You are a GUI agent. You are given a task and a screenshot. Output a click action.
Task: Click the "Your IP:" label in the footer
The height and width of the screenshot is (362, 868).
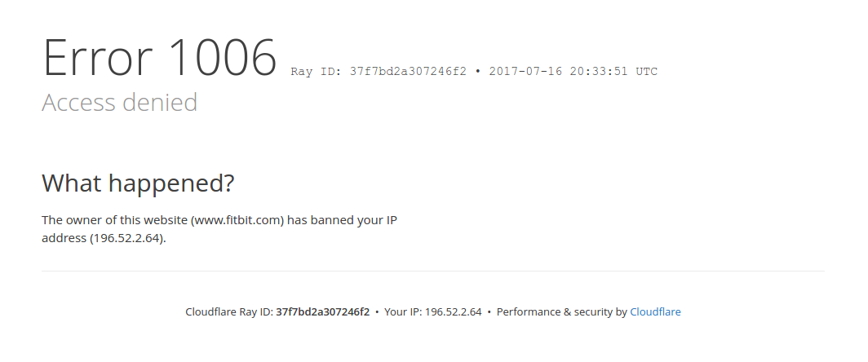(x=403, y=311)
